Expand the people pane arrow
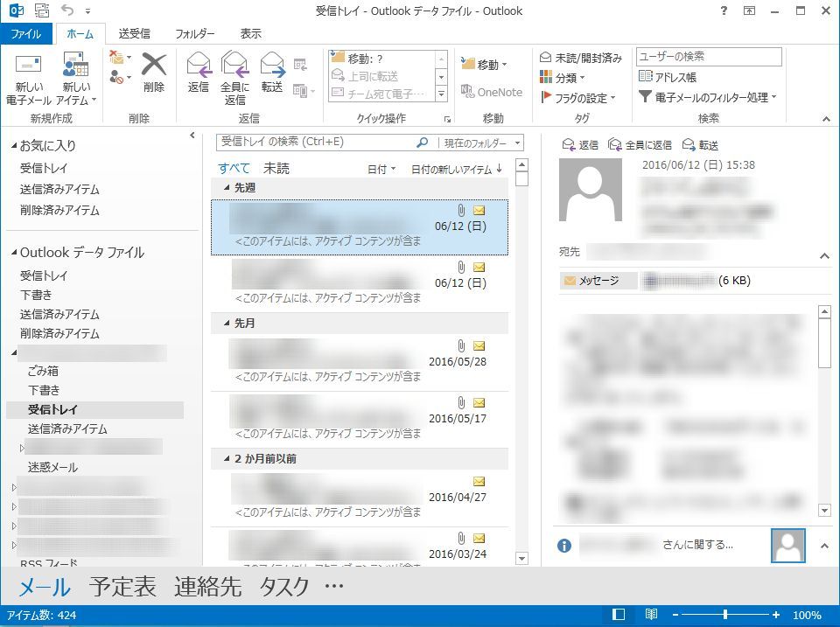Viewport: 840px width, 627px height. tap(824, 547)
